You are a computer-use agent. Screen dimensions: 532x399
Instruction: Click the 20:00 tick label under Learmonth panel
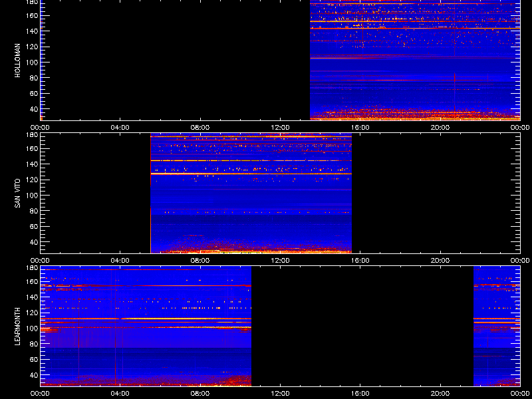(440, 394)
